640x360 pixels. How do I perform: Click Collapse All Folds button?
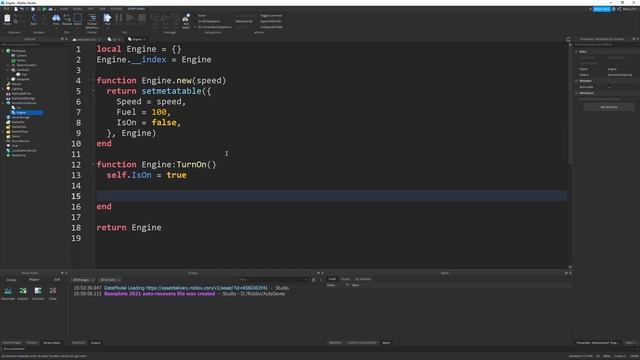point(271,27)
